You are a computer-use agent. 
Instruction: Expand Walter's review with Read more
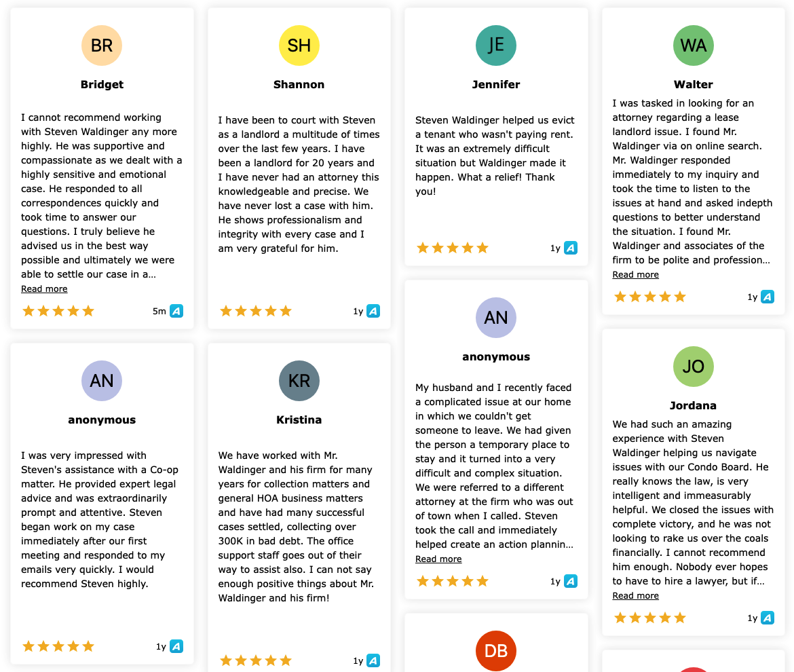(x=635, y=274)
